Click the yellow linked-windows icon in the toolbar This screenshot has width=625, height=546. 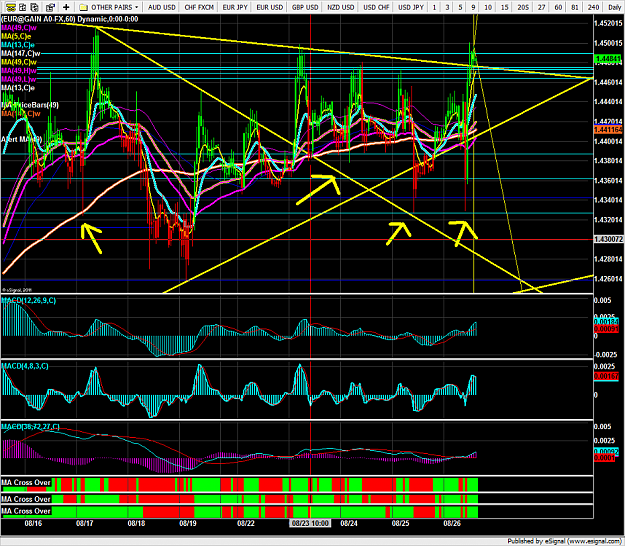coord(10,7)
